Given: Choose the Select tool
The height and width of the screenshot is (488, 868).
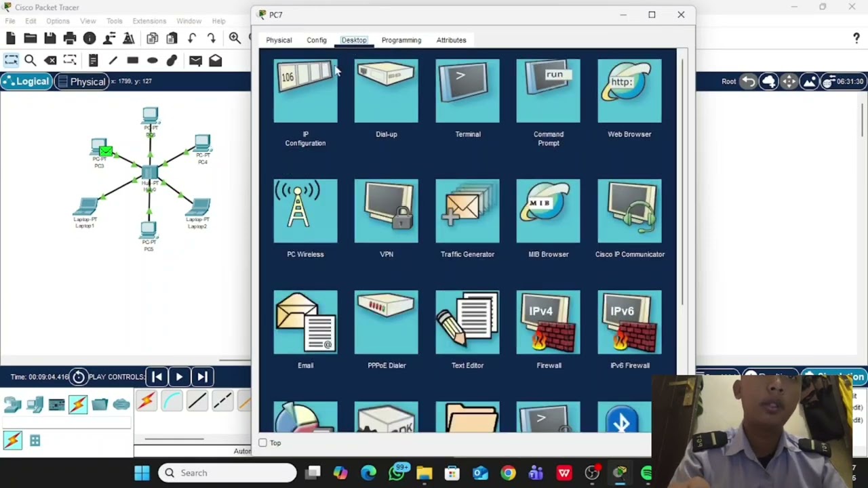Looking at the screenshot, I should click(x=11, y=60).
